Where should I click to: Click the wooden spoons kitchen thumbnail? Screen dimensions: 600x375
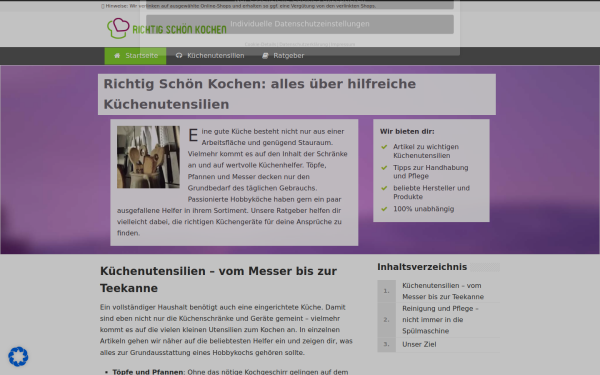(x=148, y=157)
